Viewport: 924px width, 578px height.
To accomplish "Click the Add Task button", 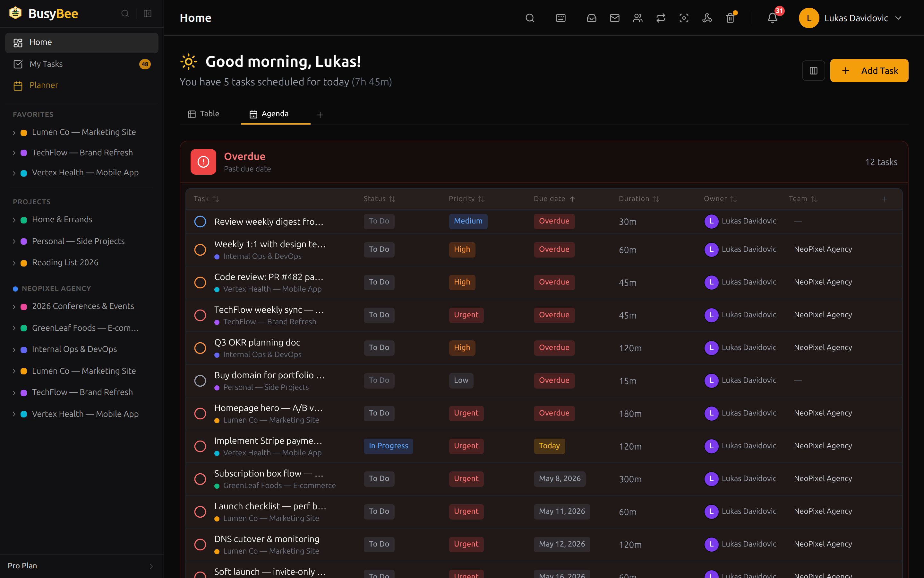I will (869, 71).
